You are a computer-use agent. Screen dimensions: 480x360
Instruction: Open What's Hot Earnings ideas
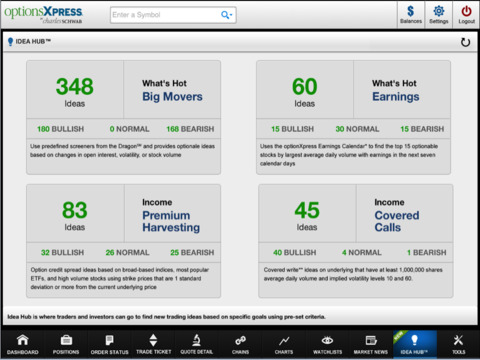(396, 97)
